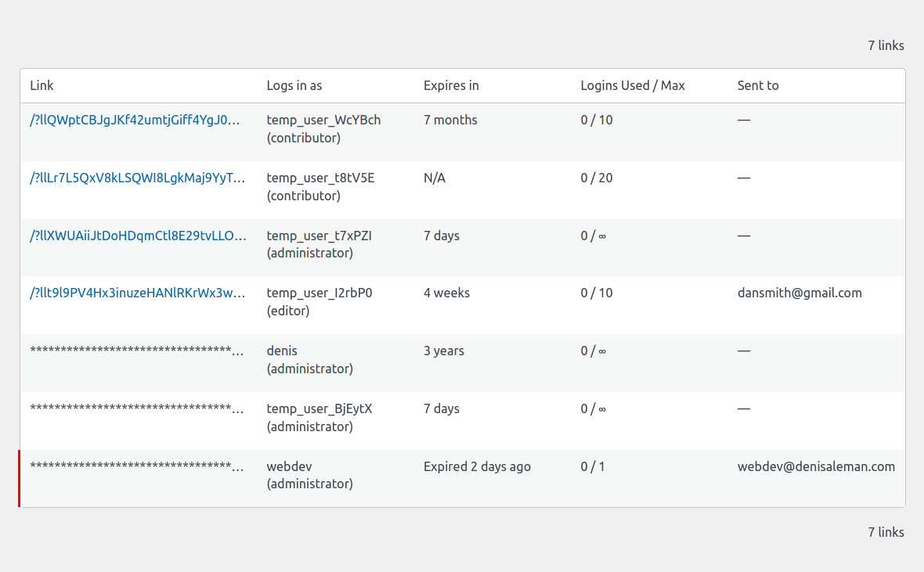Click the webdev@denisaleman.com email address

[x=816, y=466]
